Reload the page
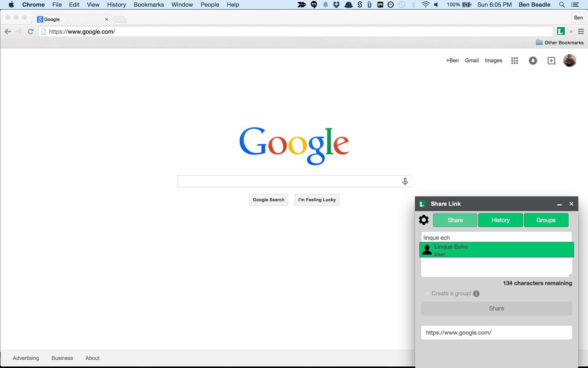The width and height of the screenshot is (588, 368). pos(30,31)
